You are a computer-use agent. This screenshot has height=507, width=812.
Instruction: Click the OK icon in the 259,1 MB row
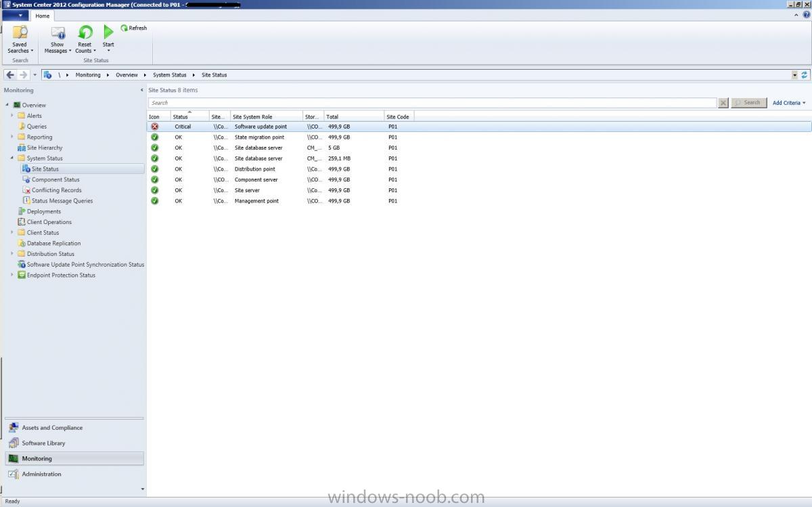(155, 158)
